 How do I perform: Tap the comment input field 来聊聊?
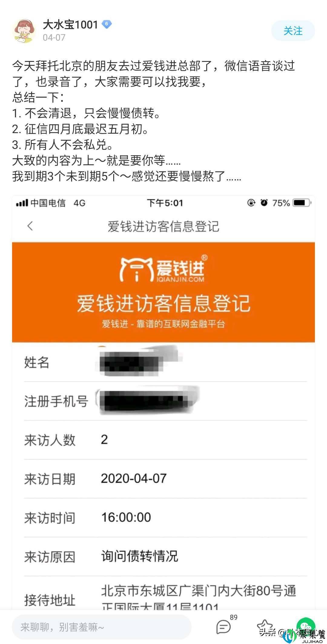click(102, 627)
